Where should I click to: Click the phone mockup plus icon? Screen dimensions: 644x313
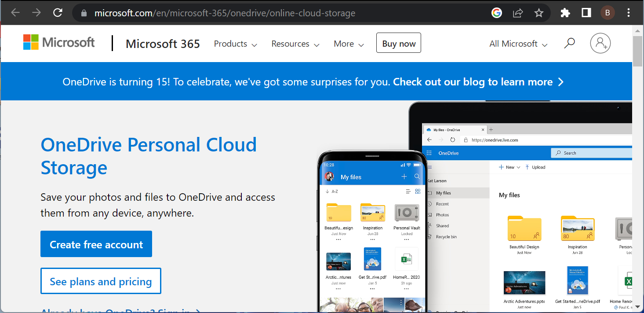click(404, 177)
